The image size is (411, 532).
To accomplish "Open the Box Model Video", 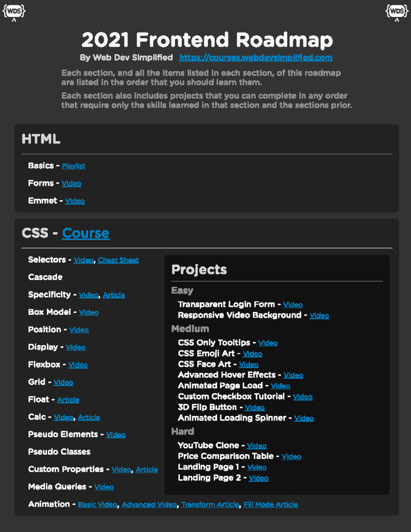I will tap(88, 312).
